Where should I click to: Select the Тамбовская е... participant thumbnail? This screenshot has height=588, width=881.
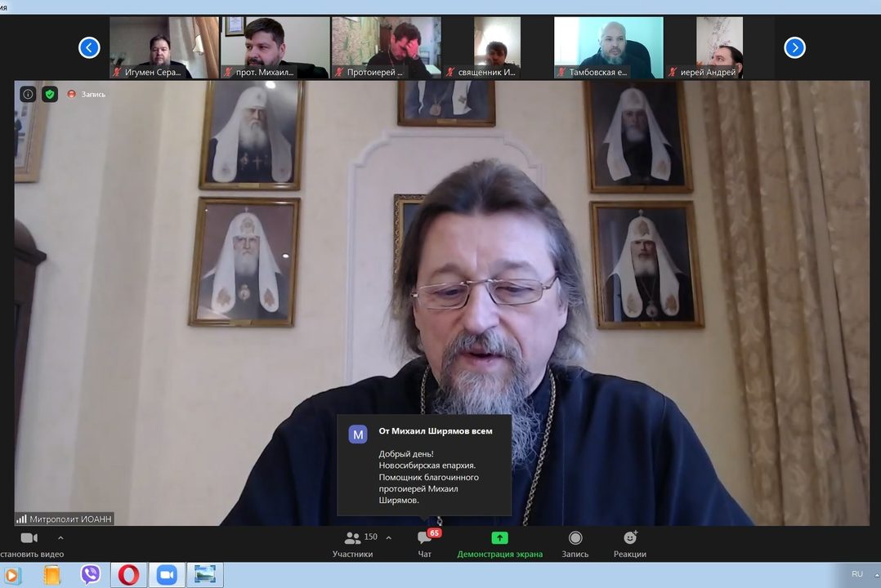click(x=608, y=47)
